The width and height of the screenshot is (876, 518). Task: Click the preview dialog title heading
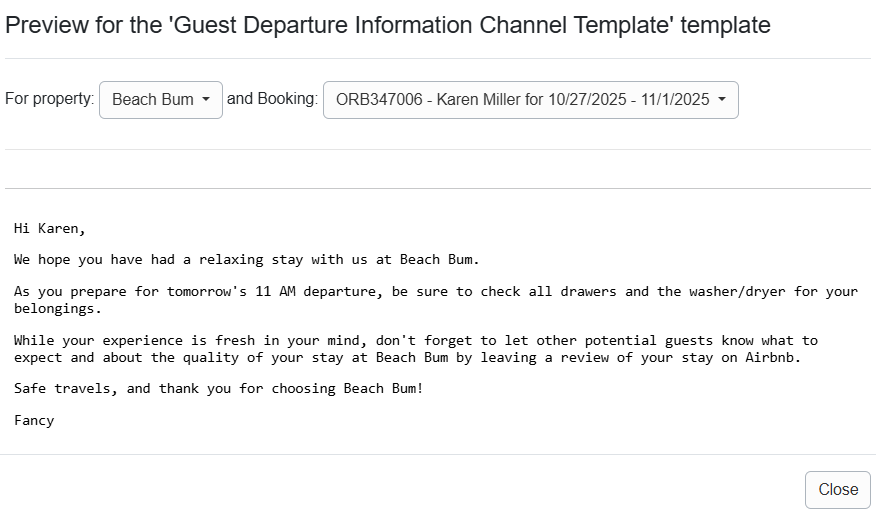click(388, 26)
